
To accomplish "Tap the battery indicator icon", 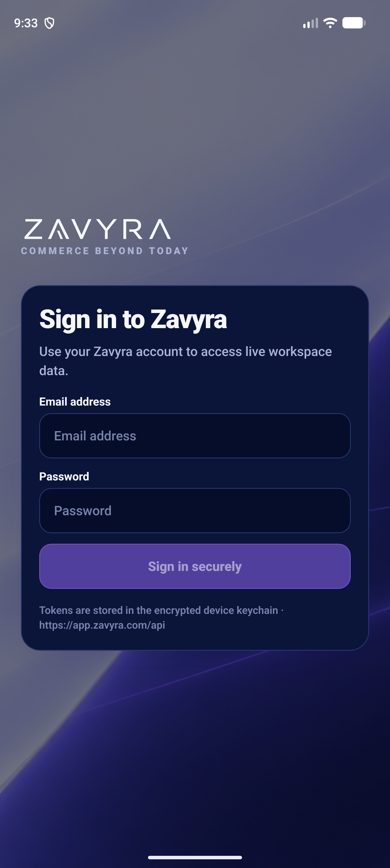I will pos(354,23).
